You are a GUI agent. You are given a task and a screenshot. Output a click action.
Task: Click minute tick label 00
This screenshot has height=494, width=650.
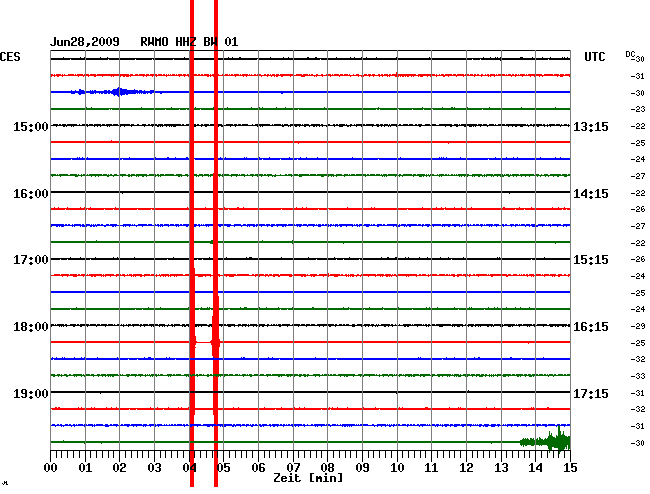(51, 468)
